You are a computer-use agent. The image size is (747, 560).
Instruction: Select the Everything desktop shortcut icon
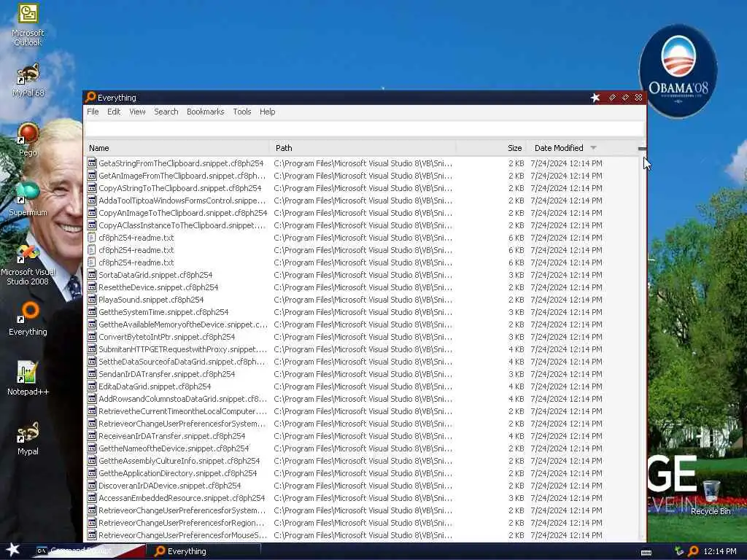click(x=28, y=318)
